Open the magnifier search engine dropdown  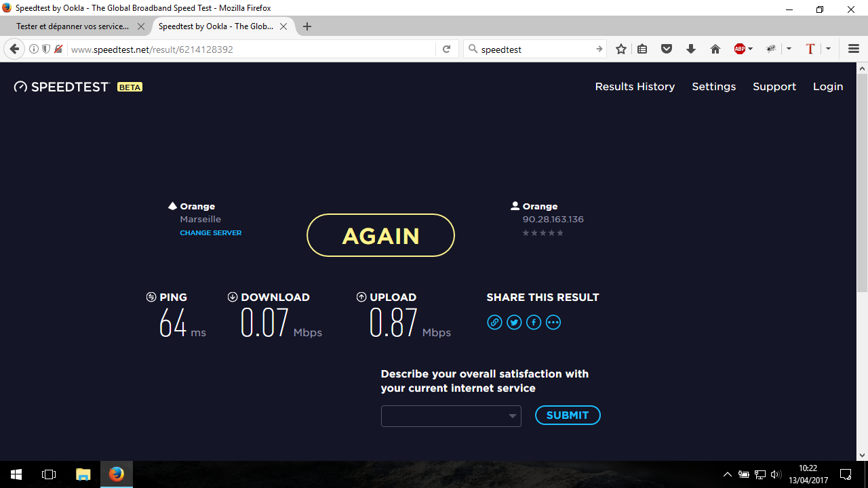(473, 49)
